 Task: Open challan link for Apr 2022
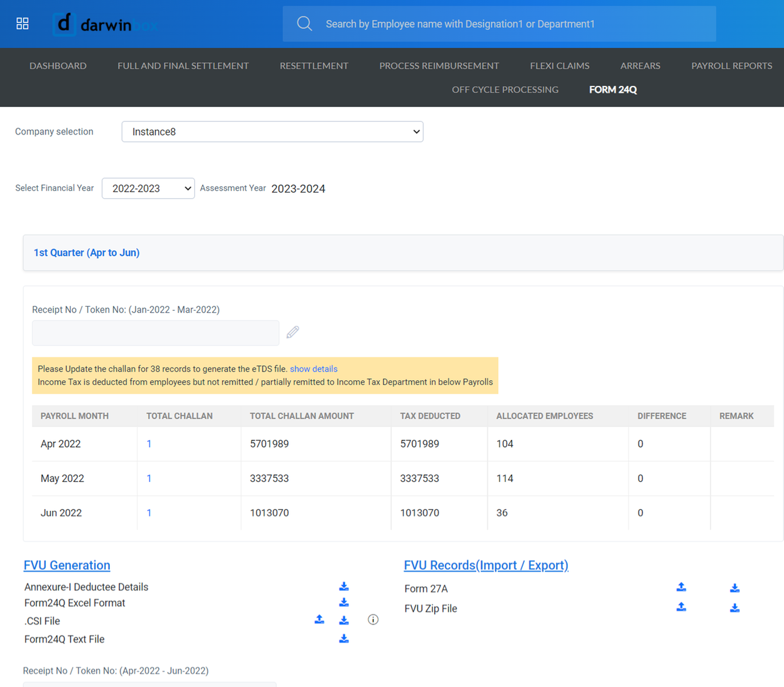point(149,444)
